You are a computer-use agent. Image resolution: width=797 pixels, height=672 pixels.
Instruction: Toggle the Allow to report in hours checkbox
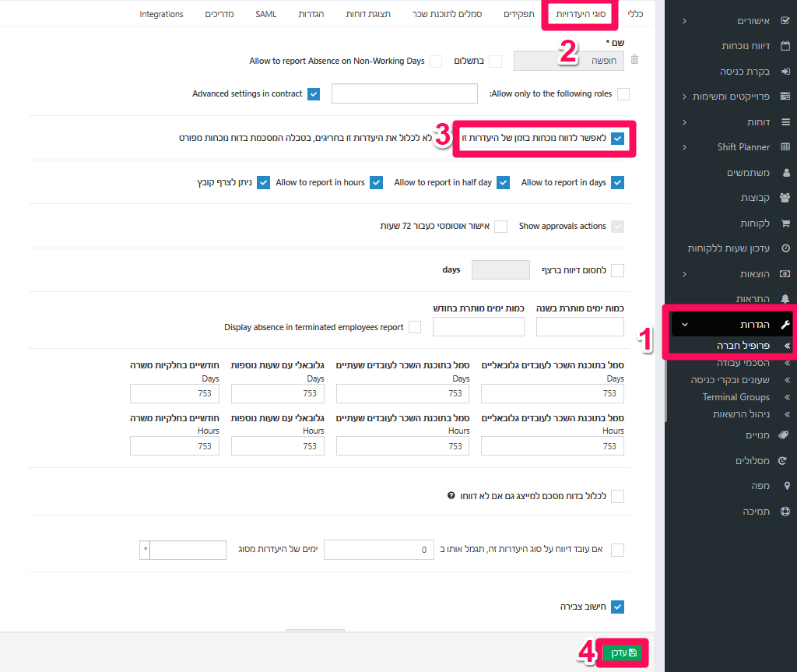(376, 183)
